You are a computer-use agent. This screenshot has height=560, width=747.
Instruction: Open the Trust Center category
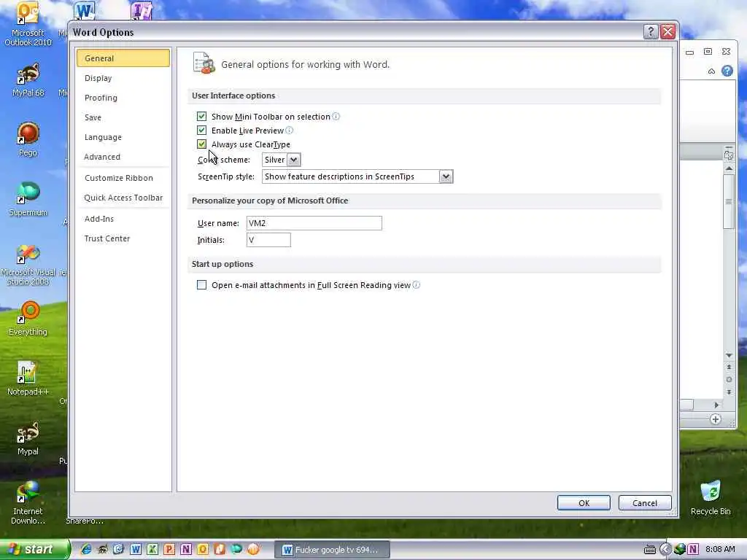123,238
